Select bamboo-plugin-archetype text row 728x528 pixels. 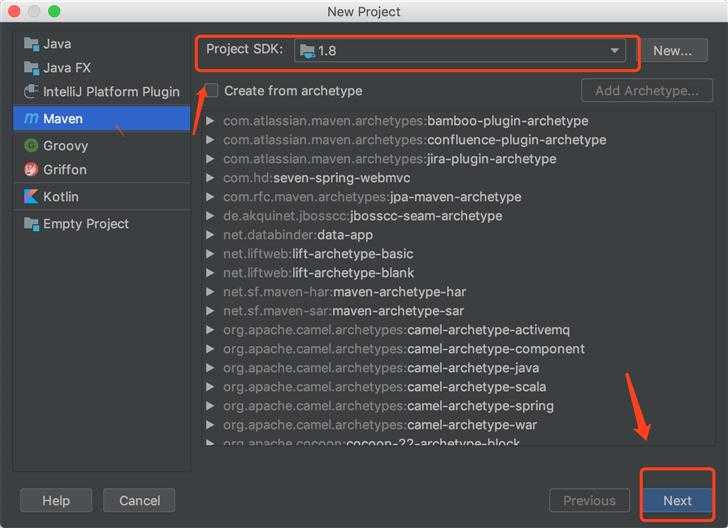406,121
